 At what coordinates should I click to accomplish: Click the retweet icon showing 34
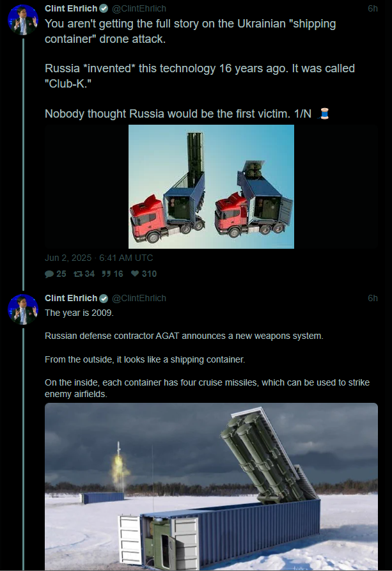(x=78, y=274)
